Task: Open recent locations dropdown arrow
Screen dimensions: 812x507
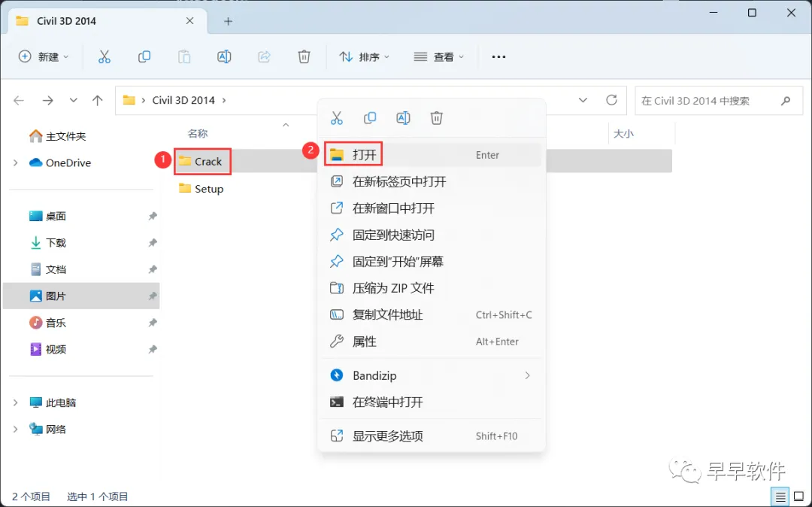Action: coord(74,101)
